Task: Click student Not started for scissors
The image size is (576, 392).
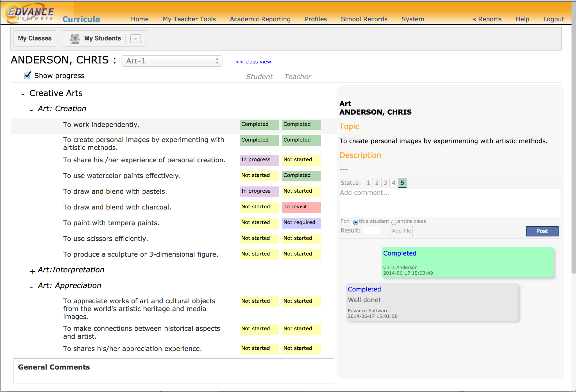Action: pyautogui.click(x=259, y=239)
